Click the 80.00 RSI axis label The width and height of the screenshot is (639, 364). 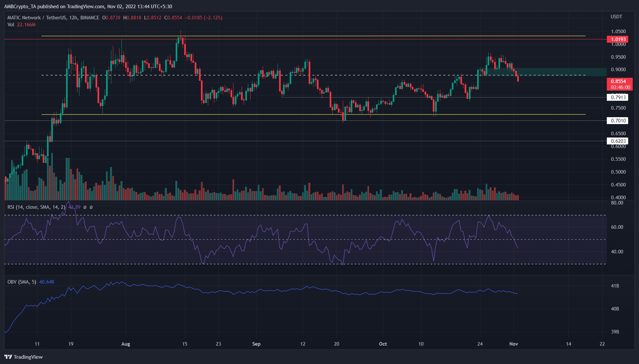pos(617,203)
